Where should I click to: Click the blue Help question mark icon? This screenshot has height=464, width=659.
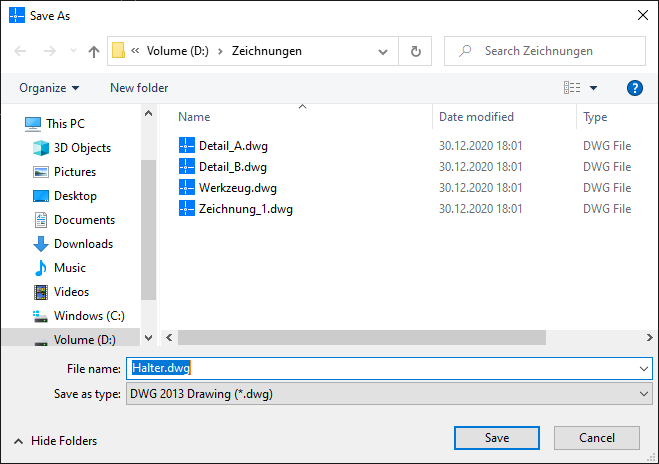(634, 88)
